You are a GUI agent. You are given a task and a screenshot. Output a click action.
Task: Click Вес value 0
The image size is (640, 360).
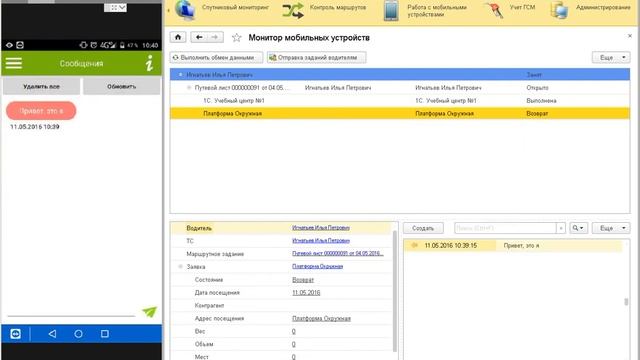pyautogui.click(x=293, y=331)
